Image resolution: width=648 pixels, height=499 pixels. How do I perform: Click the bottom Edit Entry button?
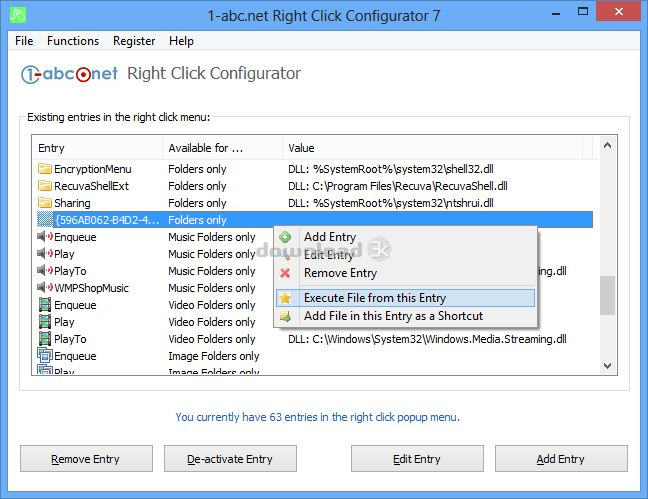[417, 458]
